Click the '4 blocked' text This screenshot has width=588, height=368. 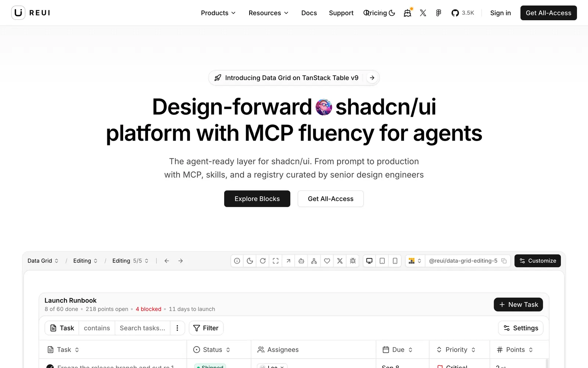[148, 309]
